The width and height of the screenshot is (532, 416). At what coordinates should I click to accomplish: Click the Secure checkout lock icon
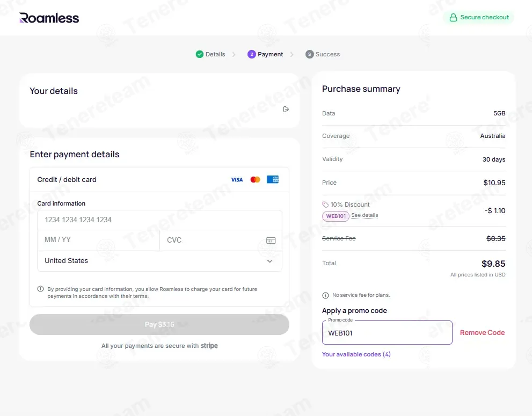pos(453,17)
